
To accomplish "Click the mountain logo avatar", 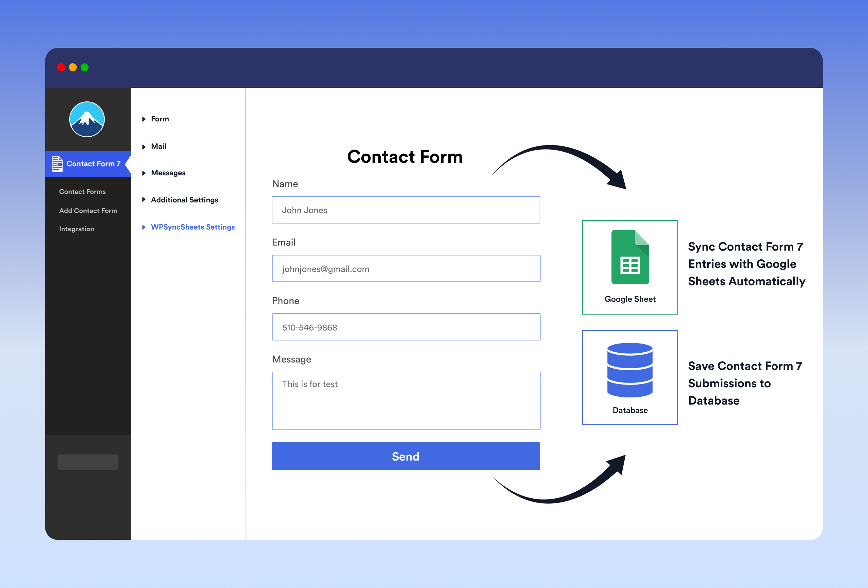I will point(87,119).
